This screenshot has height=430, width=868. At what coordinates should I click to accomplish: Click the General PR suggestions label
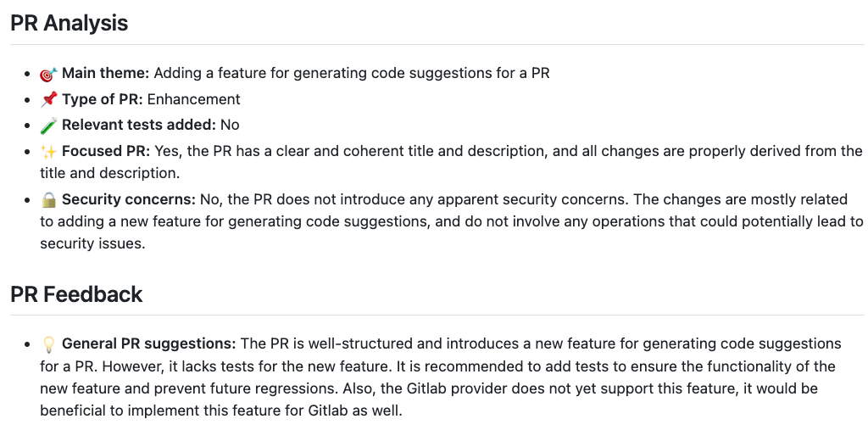(149, 344)
